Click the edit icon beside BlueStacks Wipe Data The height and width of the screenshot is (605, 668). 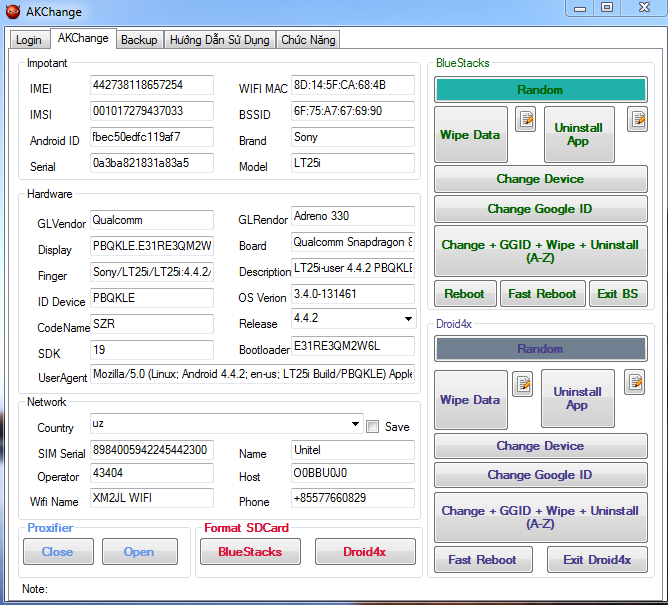526,120
